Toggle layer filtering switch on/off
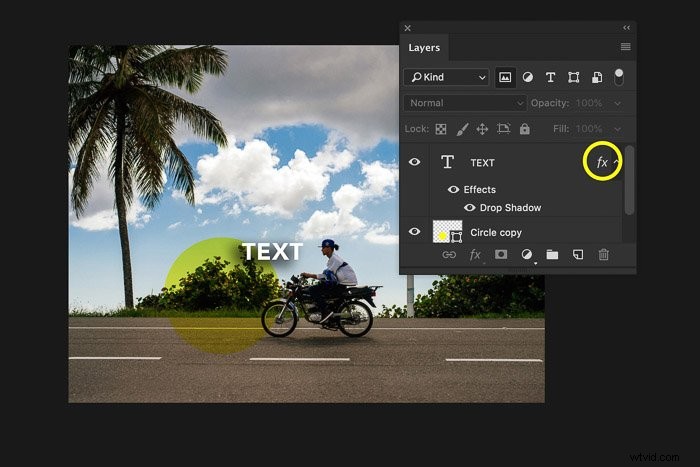 [x=619, y=77]
